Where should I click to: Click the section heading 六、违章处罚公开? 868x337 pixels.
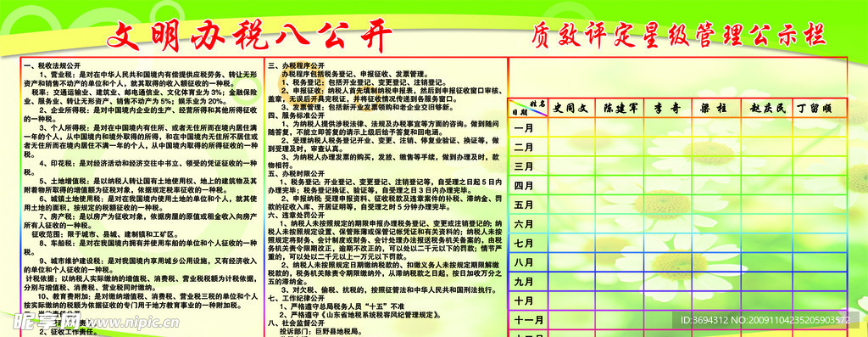pyautogui.click(x=296, y=214)
